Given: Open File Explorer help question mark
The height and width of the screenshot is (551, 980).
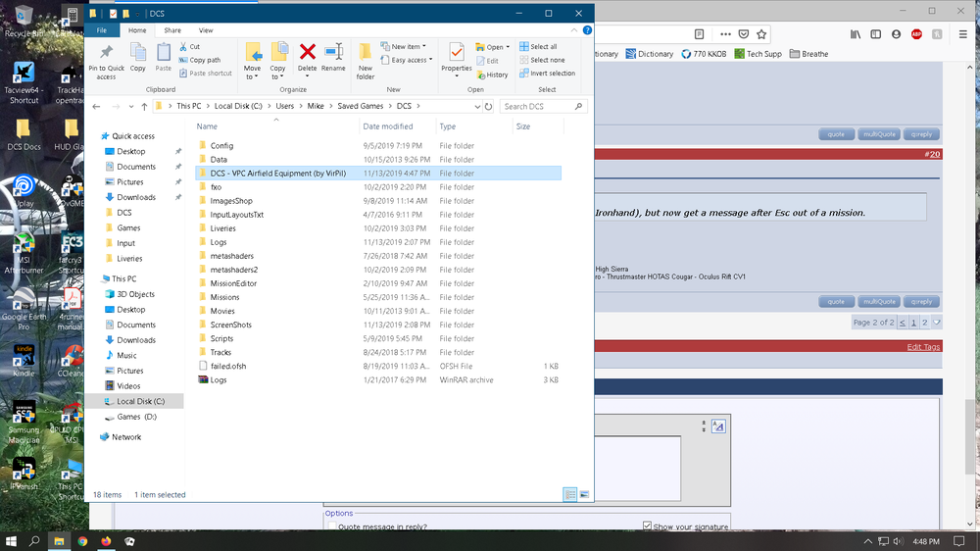Looking at the screenshot, I should 587,30.
